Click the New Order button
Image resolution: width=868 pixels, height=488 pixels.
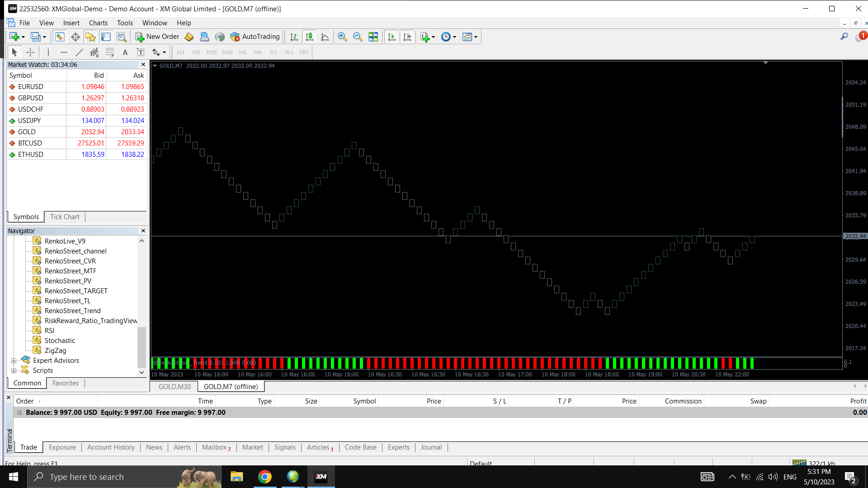click(x=157, y=37)
